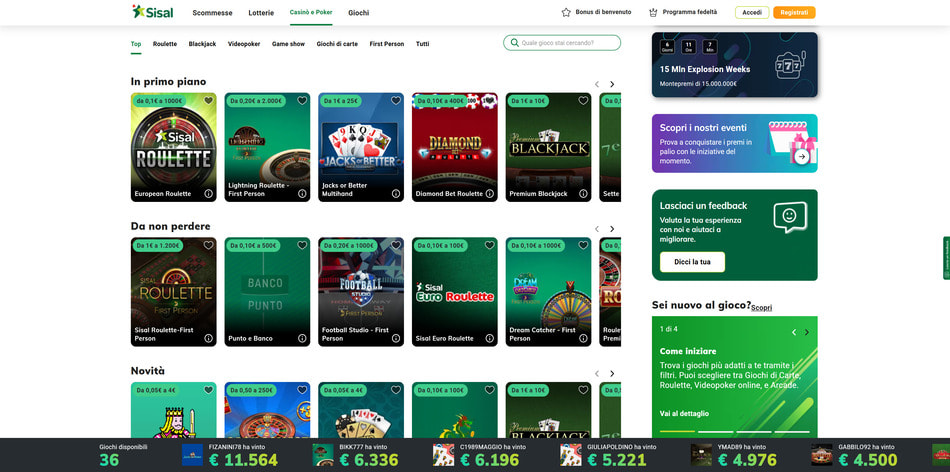This screenshot has width=950, height=472.
Task: Favorite Punto e Banco with heart
Action: [x=302, y=245]
